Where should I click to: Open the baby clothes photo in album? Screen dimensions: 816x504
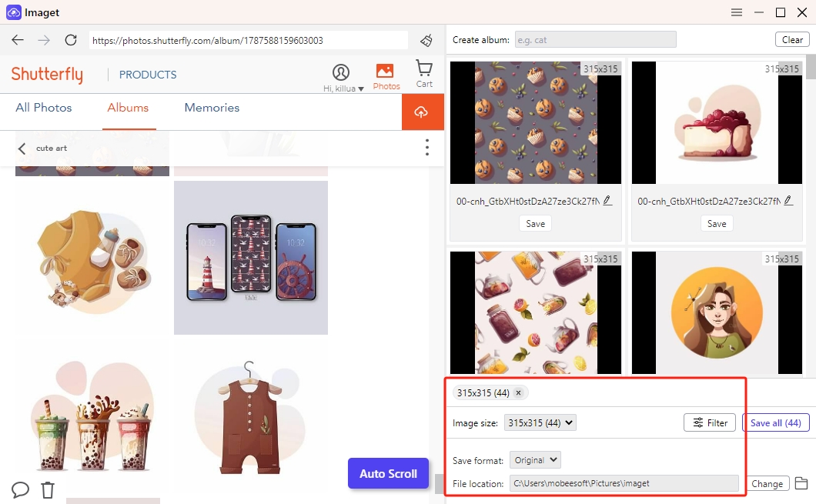[92, 258]
